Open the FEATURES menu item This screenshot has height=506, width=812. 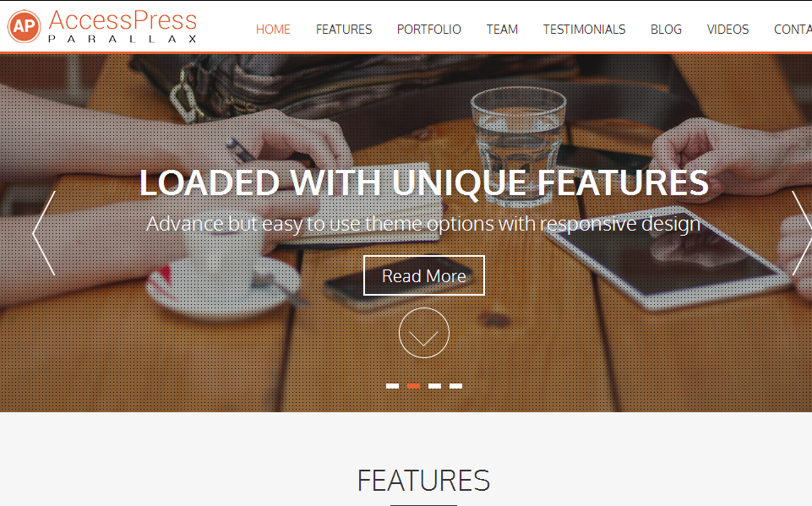[344, 30]
